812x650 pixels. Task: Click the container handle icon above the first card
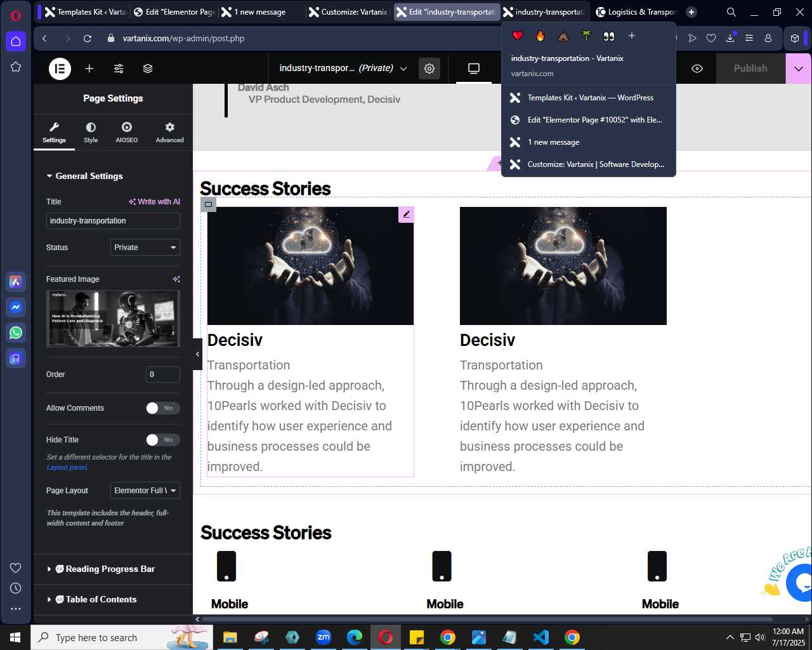tap(208, 204)
